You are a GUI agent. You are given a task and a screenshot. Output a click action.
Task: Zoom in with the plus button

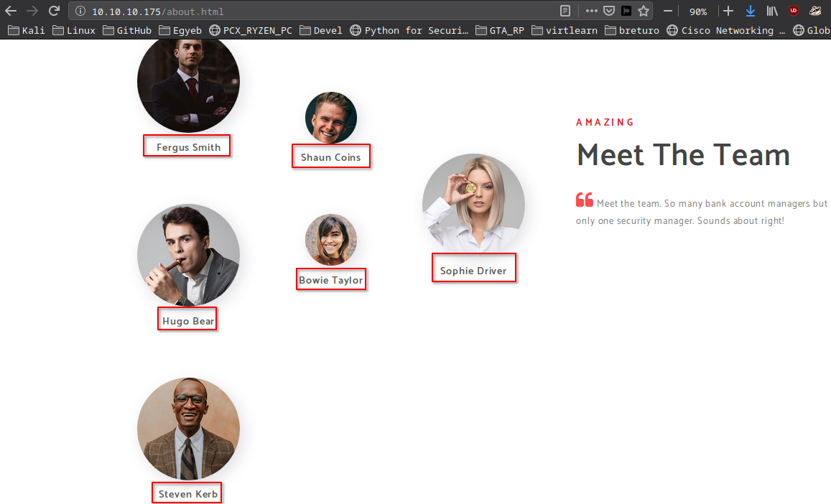728,11
